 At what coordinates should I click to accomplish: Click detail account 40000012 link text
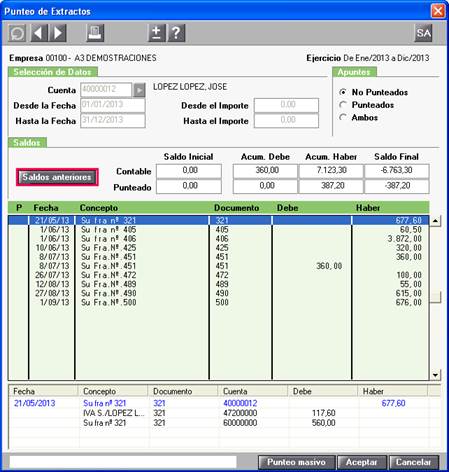[x=240, y=403]
